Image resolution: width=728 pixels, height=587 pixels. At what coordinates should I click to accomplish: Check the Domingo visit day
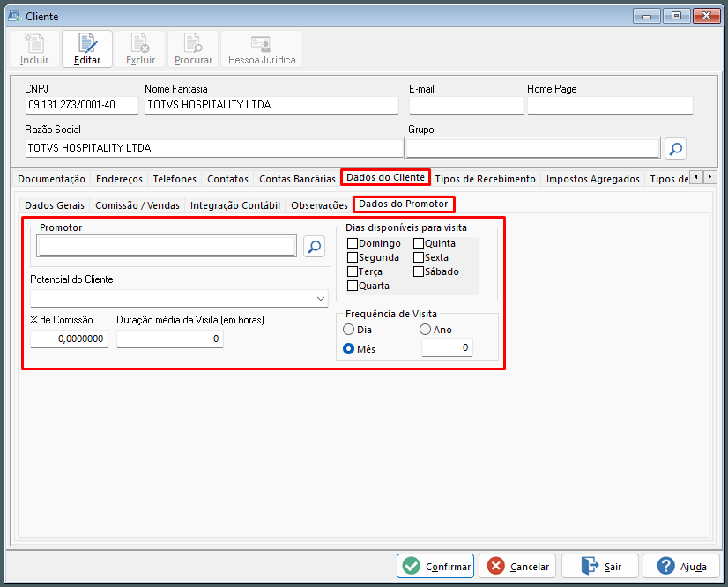coord(353,243)
